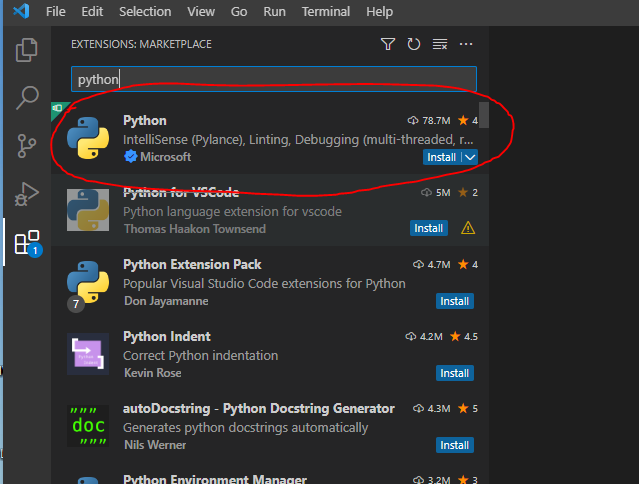The image size is (639, 484).
Task: Click the Python Extension Pack icon
Action: click(88, 282)
